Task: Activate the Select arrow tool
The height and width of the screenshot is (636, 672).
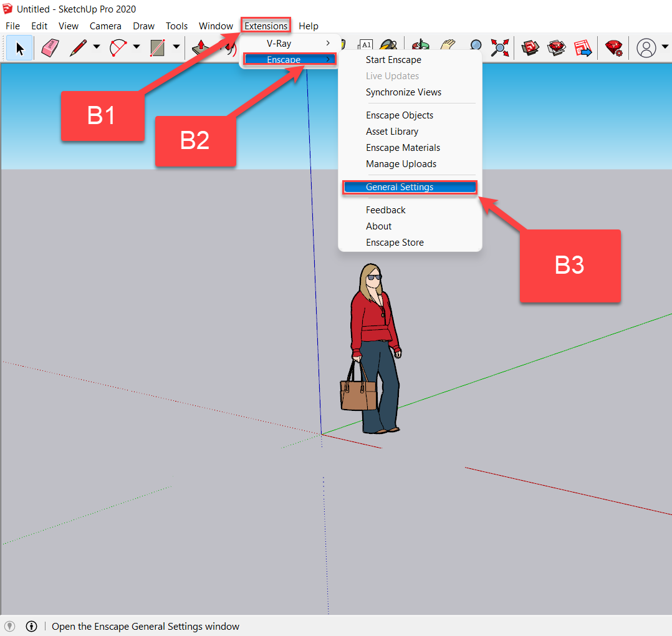Action: tap(19, 47)
